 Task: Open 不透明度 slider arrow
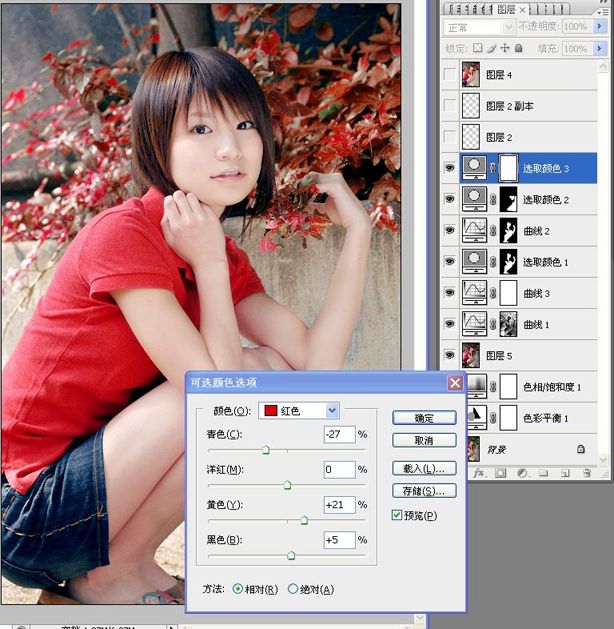pos(599,26)
